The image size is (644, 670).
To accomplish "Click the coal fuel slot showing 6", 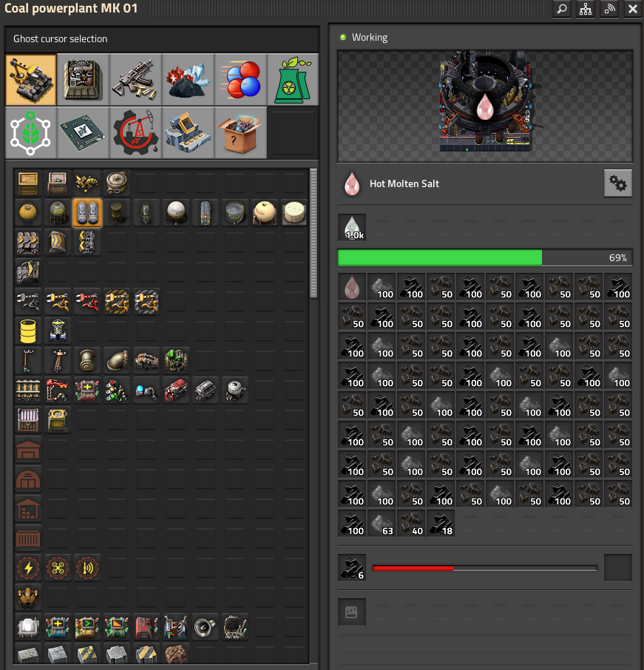I will pyautogui.click(x=352, y=568).
